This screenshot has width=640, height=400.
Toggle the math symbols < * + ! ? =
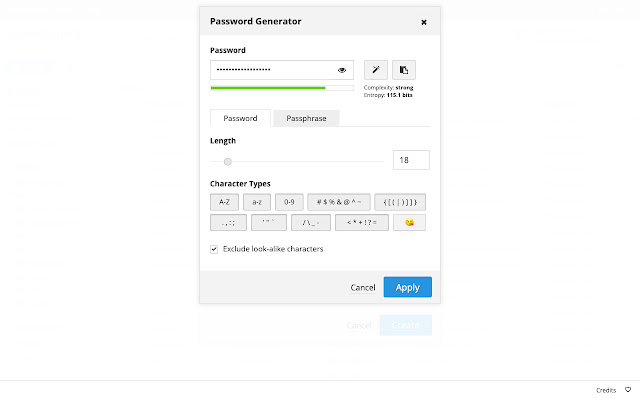[x=361, y=222]
